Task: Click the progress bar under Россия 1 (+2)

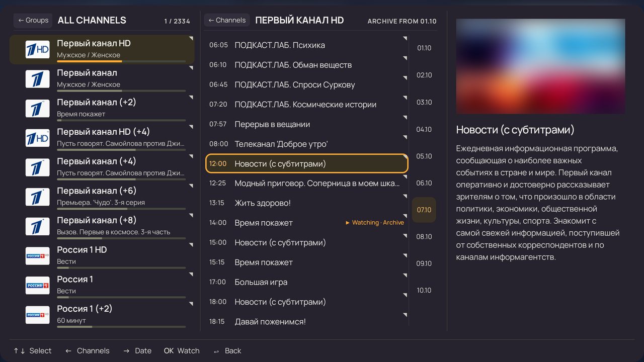Action: point(121,327)
